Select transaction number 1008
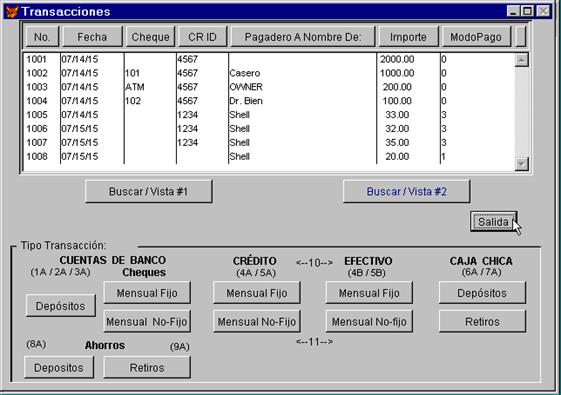 (x=36, y=157)
